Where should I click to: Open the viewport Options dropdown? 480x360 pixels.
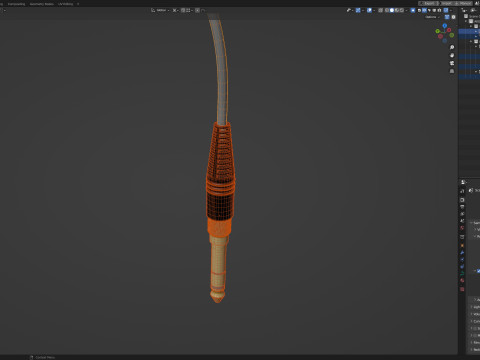(432, 17)
